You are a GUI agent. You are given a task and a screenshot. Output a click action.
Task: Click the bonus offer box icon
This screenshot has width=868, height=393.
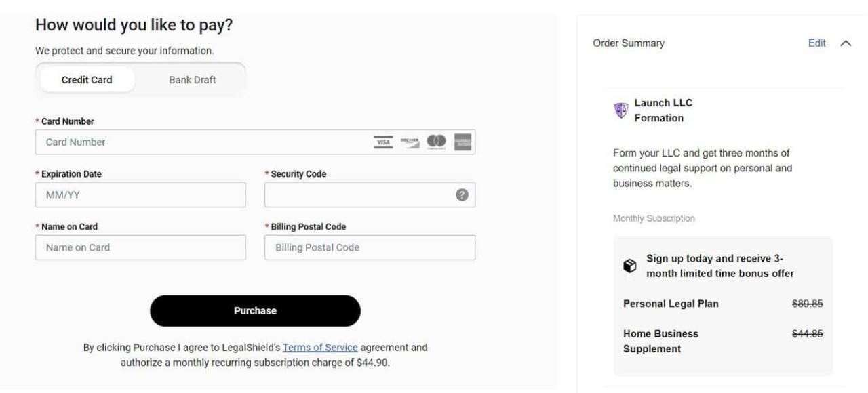point(630,266)
